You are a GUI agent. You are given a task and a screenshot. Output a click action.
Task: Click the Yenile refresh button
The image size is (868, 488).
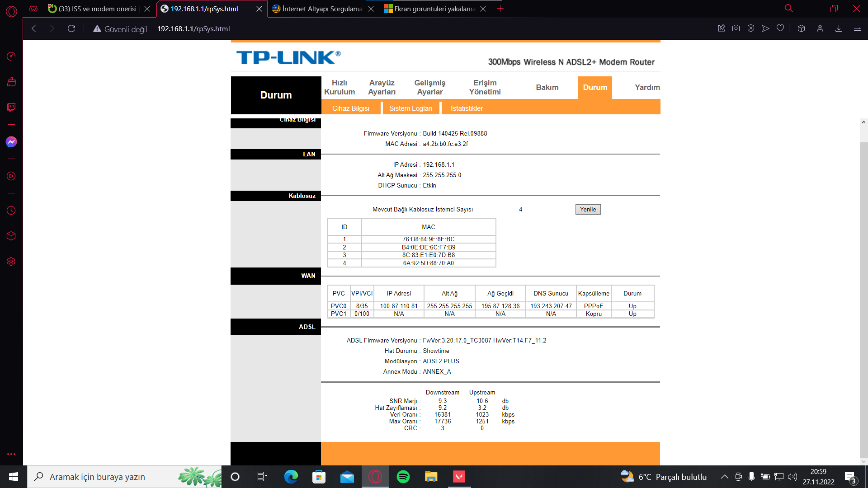[x=588, y=209]
